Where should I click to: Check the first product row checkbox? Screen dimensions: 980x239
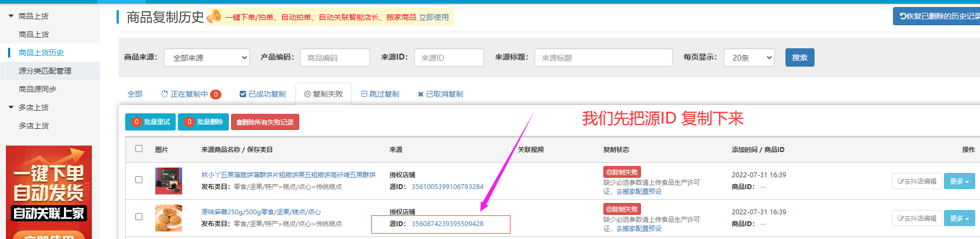(139, 180)
